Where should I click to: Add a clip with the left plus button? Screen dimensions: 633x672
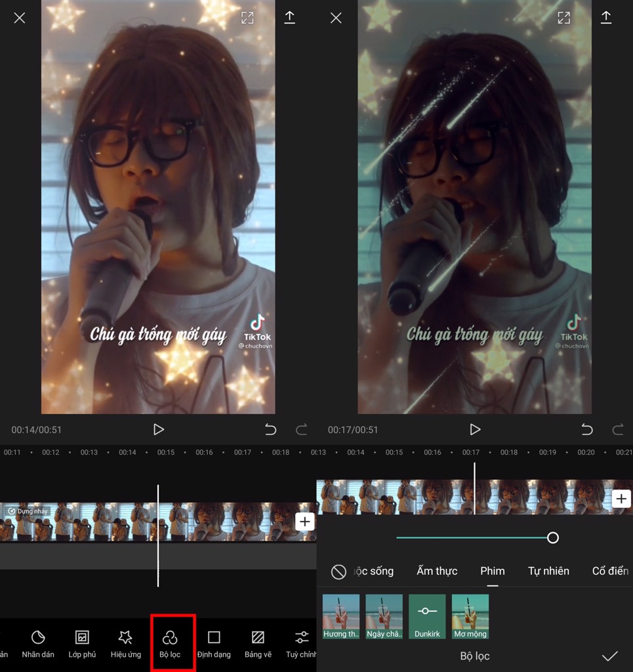305,522
